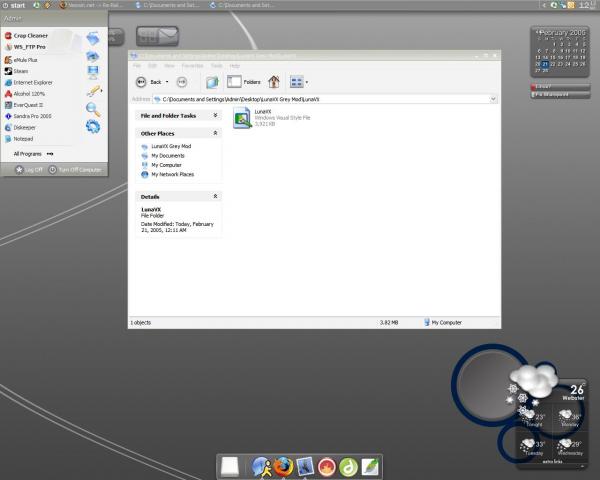
Task: Go to LunaVX Grey Mod in Other Places
Action: tap(166, 146)
